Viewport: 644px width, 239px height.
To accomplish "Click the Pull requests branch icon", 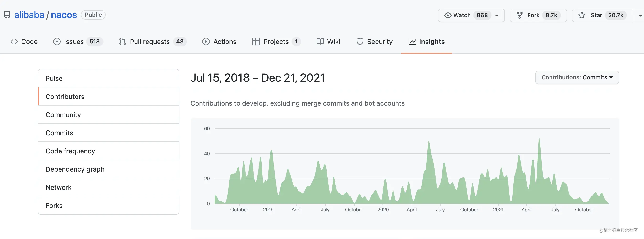I will (x=122, y=42).
